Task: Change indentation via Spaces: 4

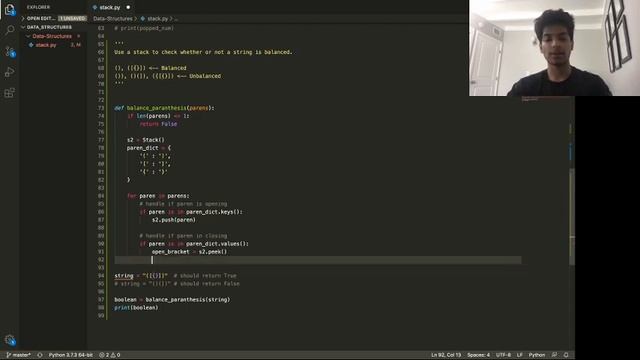Action: pyautogui.click(x=478, y=355)
